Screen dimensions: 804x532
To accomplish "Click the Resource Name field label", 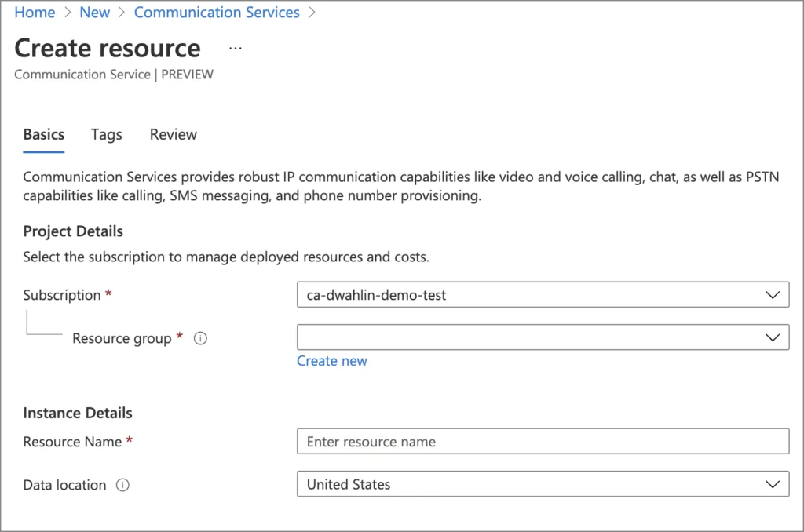I will (72, 442).
